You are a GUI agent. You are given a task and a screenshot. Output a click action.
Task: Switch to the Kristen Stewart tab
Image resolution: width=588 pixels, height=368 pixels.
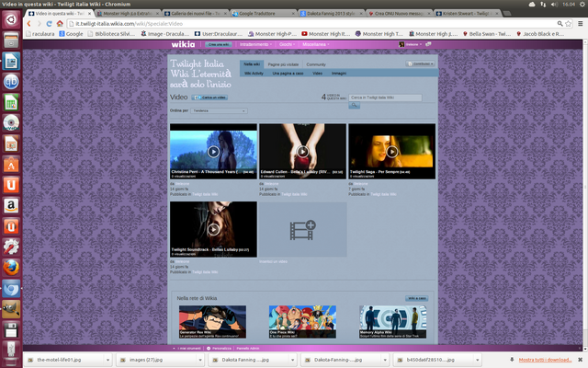pos(468,14)
